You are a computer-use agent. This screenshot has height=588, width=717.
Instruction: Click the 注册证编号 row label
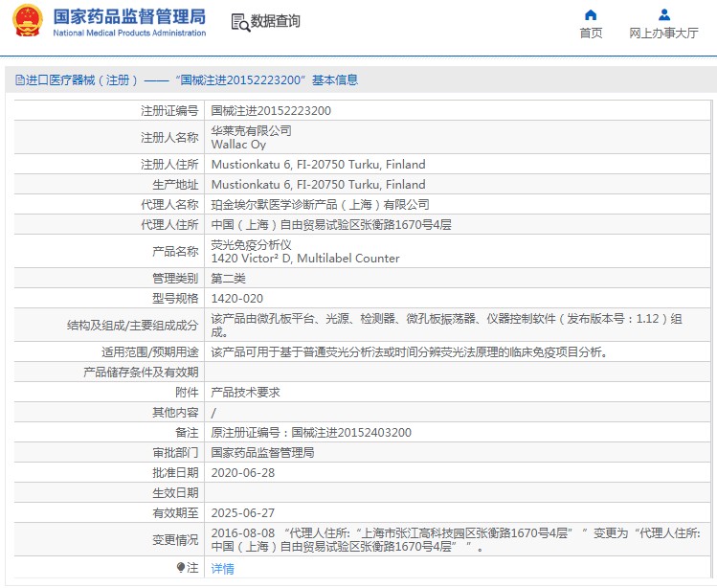pos(169,111)
